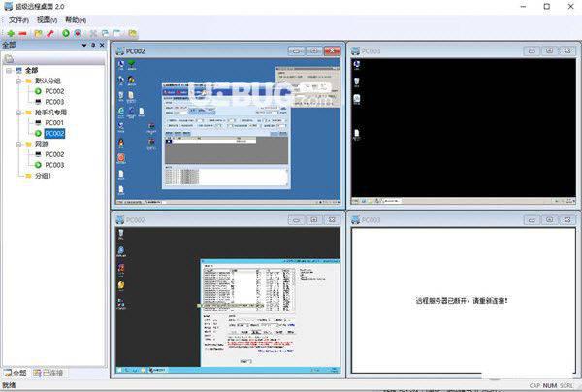Click the green plus add icon in toolbar
This screenshot has height=392, width=582.
[11, 33]
